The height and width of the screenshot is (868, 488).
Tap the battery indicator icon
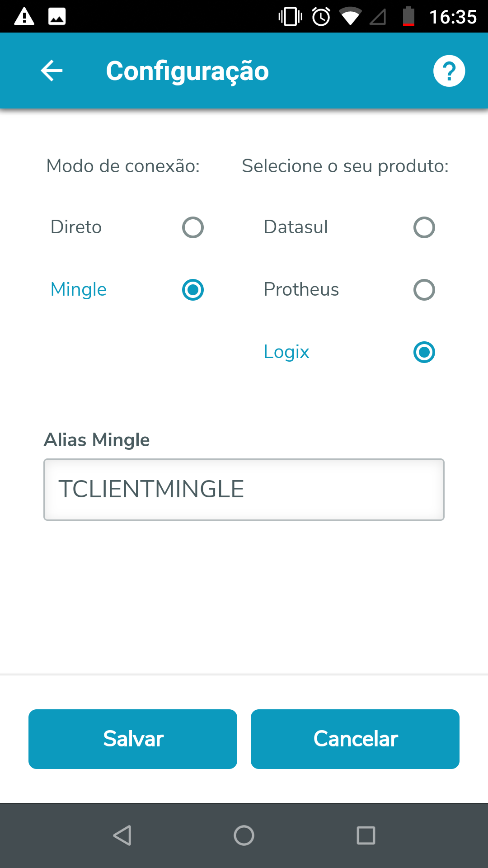click(x=408, y=17)
